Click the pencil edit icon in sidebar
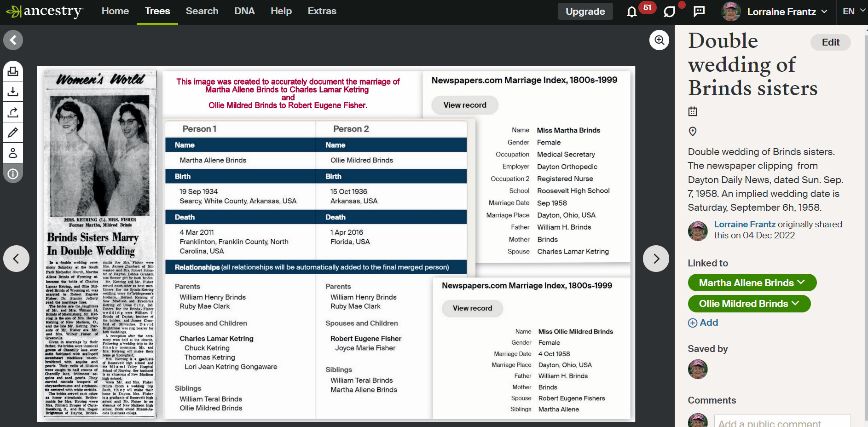 (x=13, y=133)
